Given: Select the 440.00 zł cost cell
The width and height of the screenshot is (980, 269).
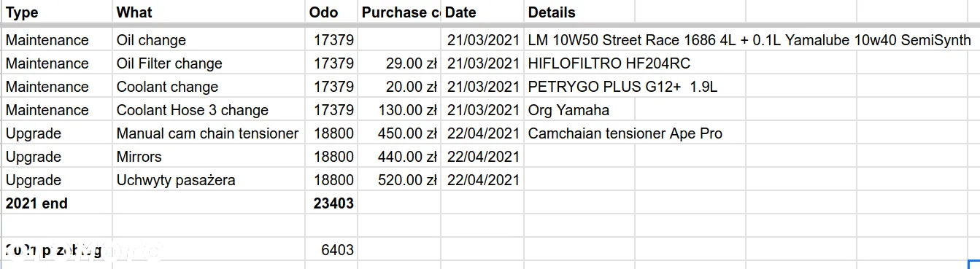Looking at the screenshot, I should click(399, 156).
